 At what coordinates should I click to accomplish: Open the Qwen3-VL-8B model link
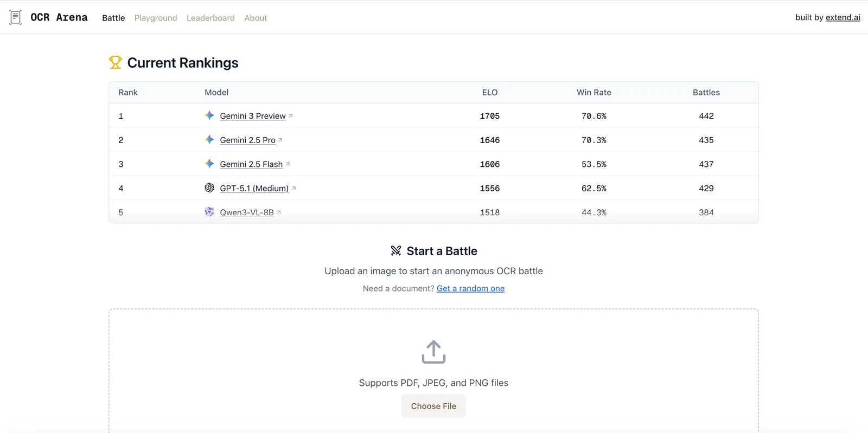247,212
